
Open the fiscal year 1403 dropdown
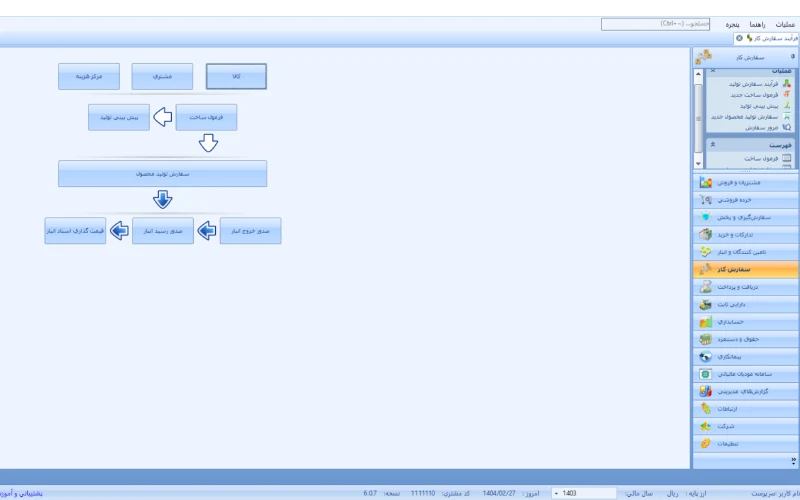click(584, 493)
